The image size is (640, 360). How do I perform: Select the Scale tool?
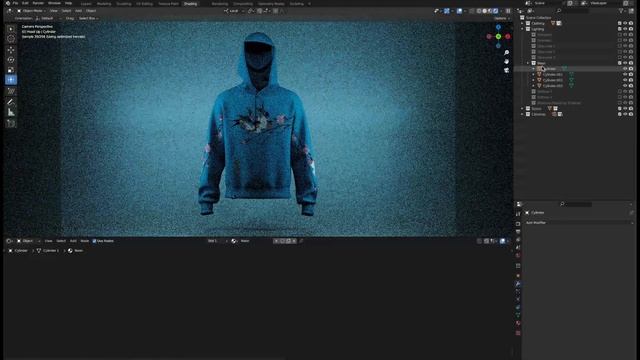(x=11, y=70)
